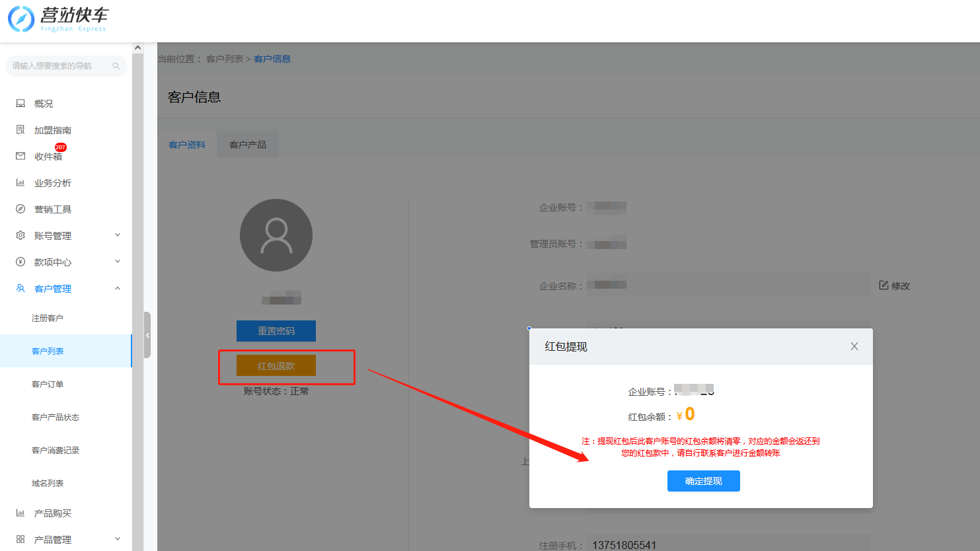Click the 产品购买 chart icon
Viewport: 980px width, 551px height.
click(x=20, y=513)
